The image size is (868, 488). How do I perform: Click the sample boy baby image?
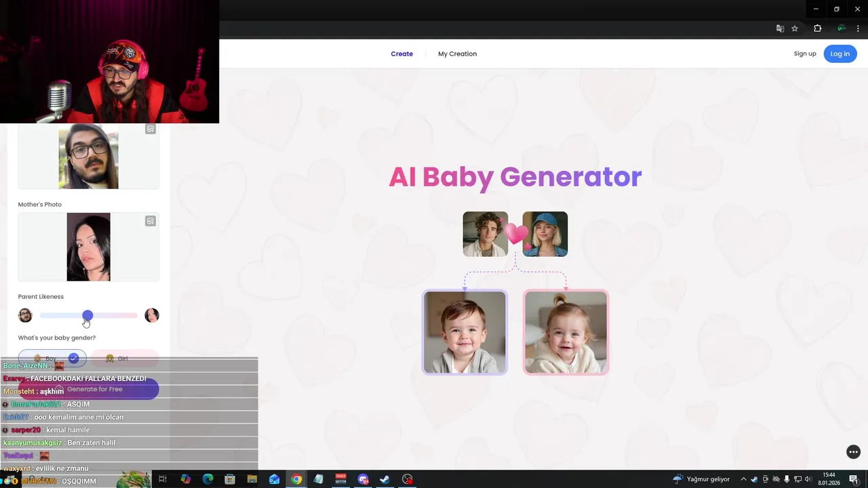(465, 332)
